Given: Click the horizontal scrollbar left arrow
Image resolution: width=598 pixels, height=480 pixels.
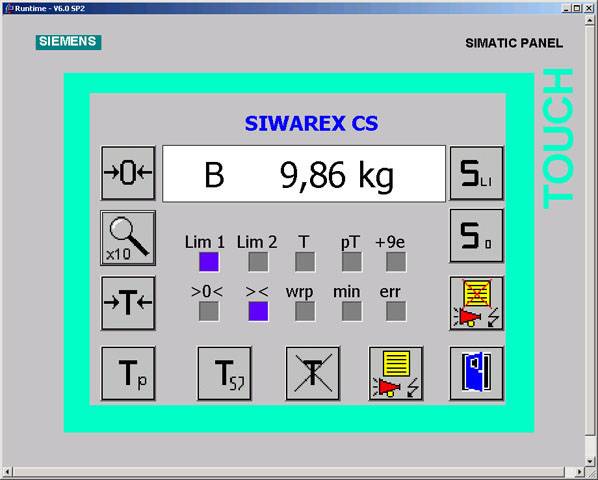Looking at the screenshot, I should point(7,472).
